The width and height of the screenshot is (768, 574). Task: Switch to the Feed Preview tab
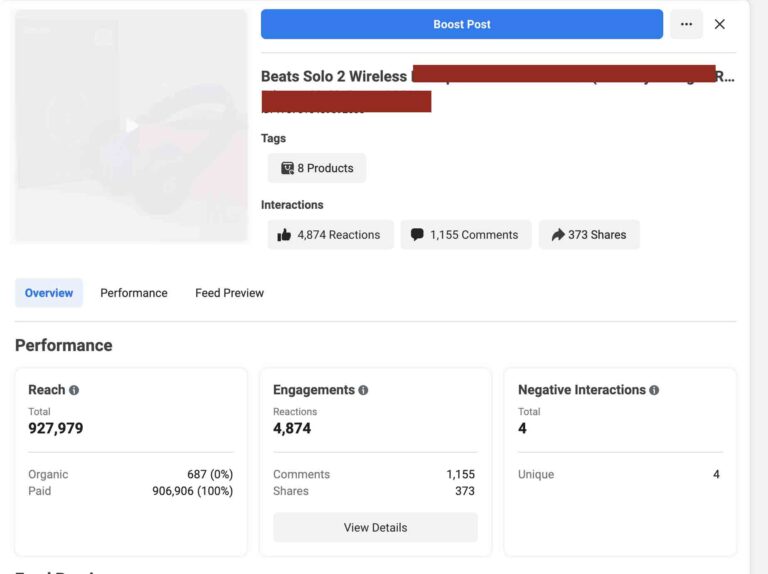pos(229,293)
